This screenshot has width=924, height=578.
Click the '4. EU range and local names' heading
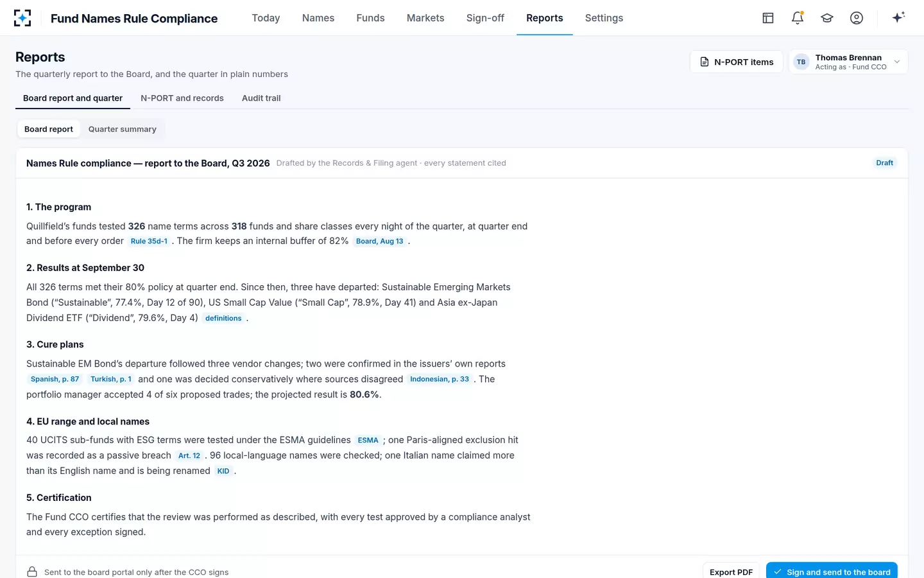coord(88,421)
